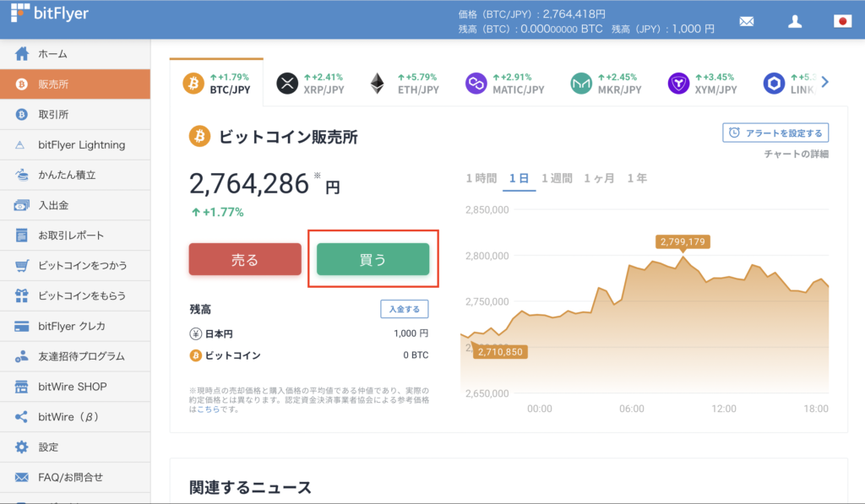Select the 1年 timeframe option
865x504 pixels.
[637, 178]
